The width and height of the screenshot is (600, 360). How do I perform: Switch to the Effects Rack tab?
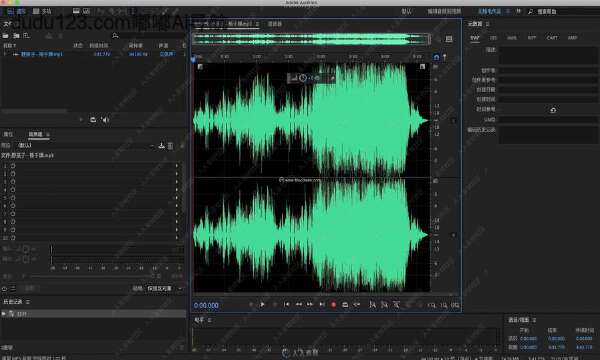tap(36, 134)
